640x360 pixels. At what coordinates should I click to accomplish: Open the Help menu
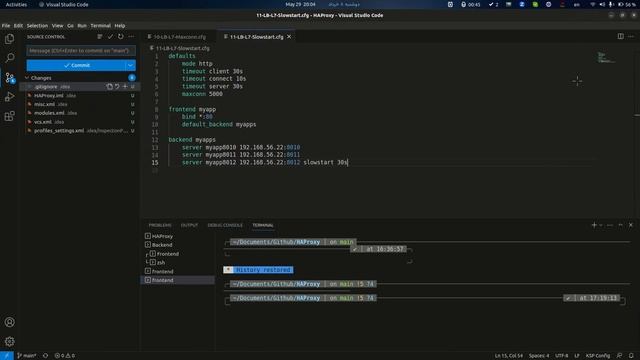[120, 26]
